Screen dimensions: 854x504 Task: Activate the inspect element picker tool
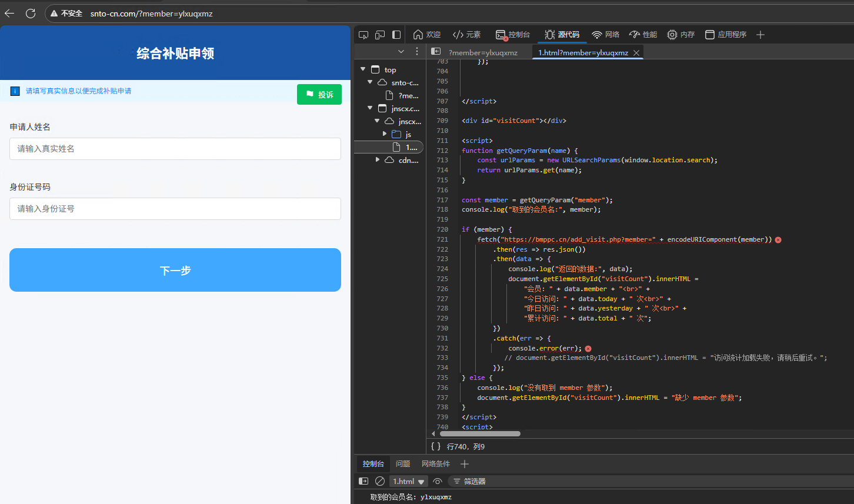[x=363, y=35]
